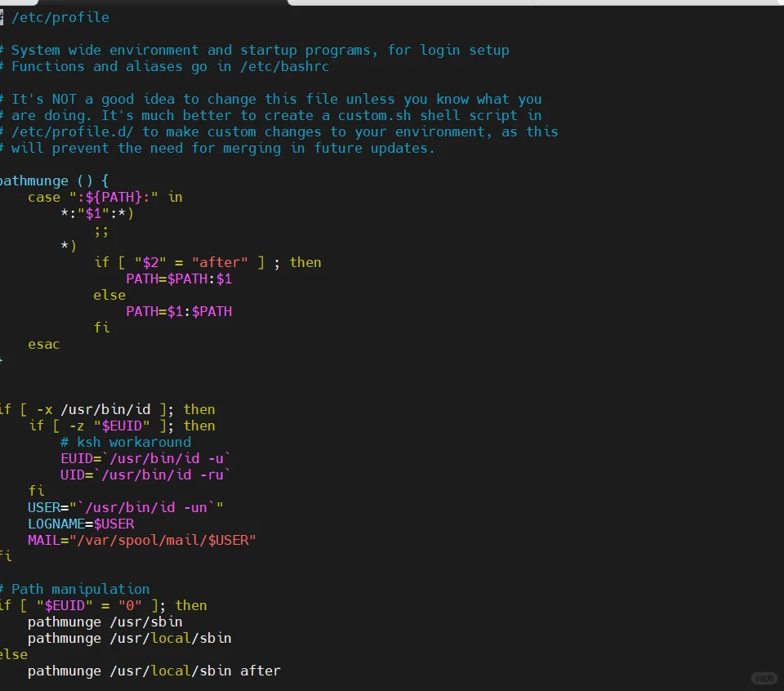Click the 'pathmunge /usr/local/sbin' line without after
The width and height of the screenshot is (784, 691).
pos(130,639)
